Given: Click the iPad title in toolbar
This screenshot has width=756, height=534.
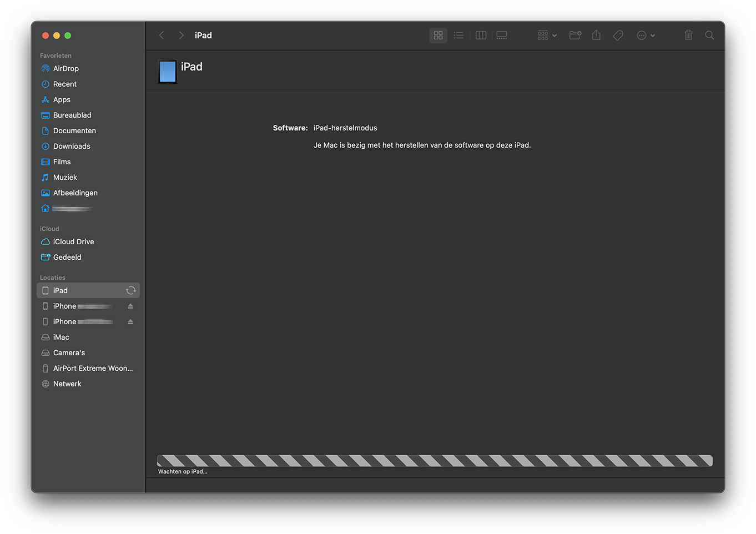Looking at the screenshot, I should coord(203,35).
